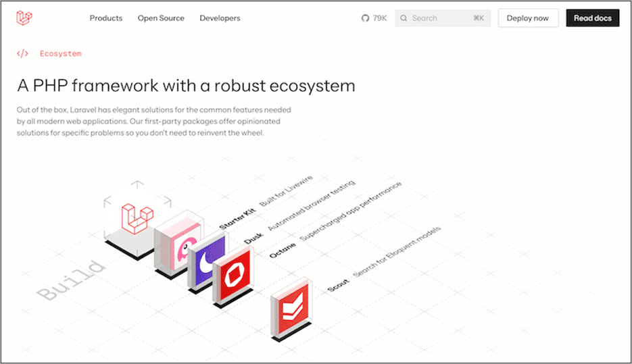
Task: Click the 'A PHP framework with a robust ecosystem' heading
Action: click(186, 86)
